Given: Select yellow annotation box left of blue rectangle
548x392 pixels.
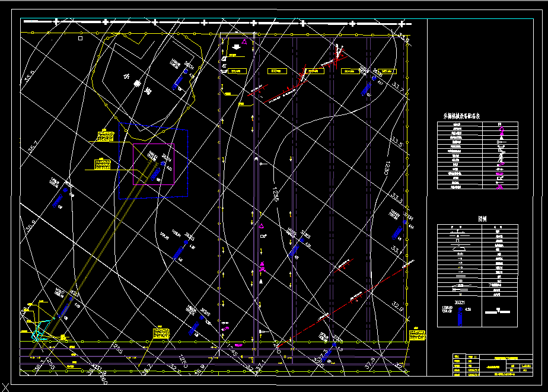Looking at the screenshot, I should [103, 164].
